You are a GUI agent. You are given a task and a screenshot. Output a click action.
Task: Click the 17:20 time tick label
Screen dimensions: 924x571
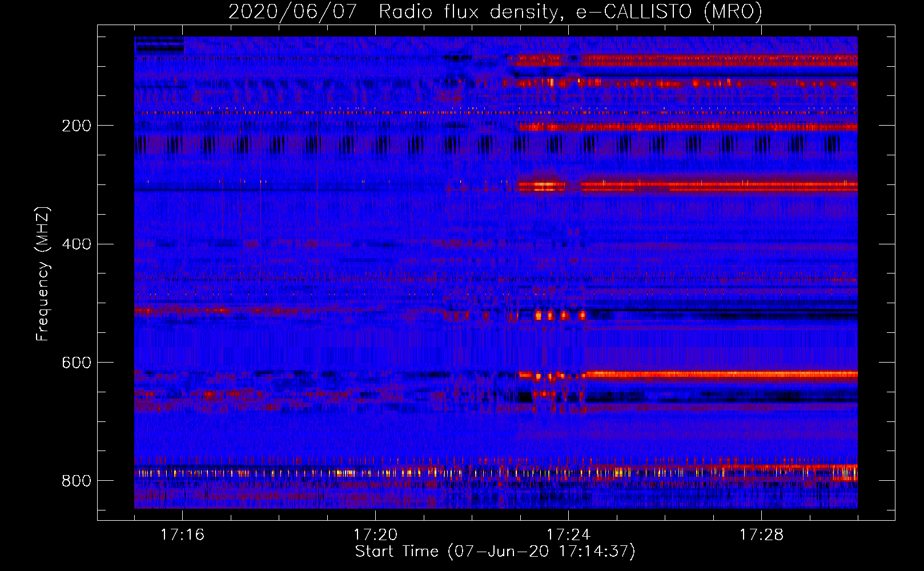click(375, 534)
